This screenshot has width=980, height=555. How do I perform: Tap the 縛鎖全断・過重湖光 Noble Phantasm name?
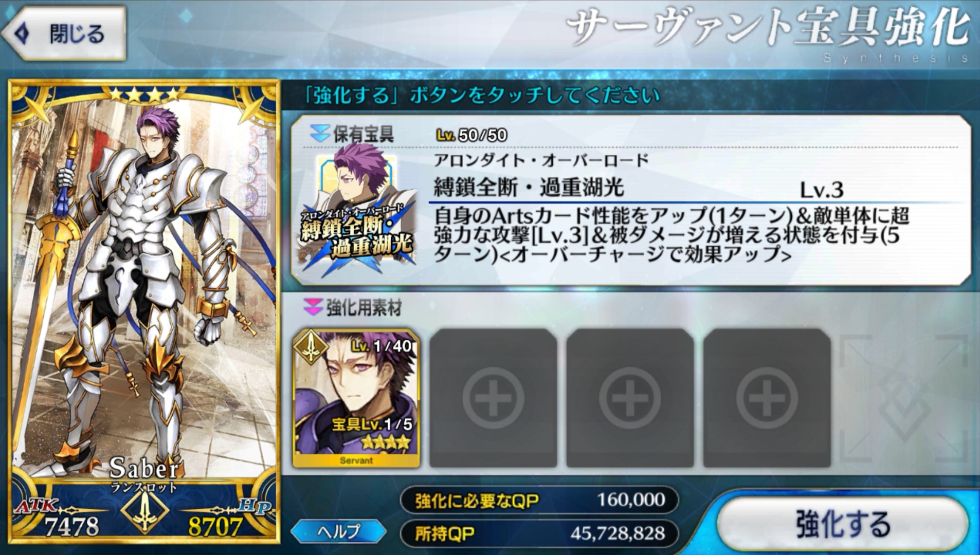(x=529, y=188)
